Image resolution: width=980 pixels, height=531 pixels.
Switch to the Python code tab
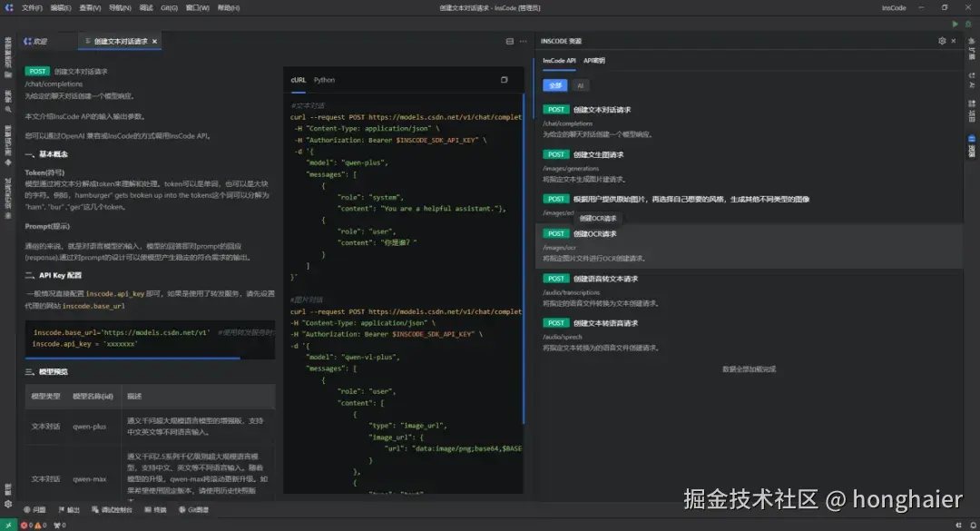(x=324, y=80)
